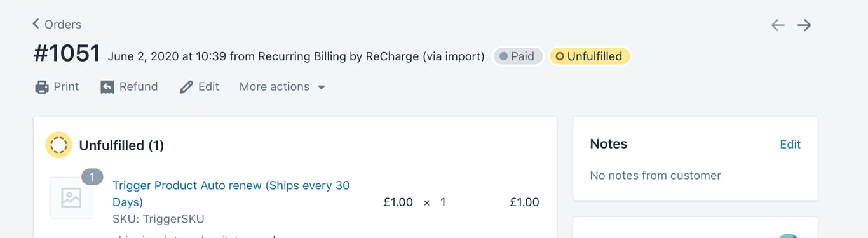The width and height of the screenshot is (868, 238).
Task: Click the More actions caret arrow
Action: pos(321,88)
